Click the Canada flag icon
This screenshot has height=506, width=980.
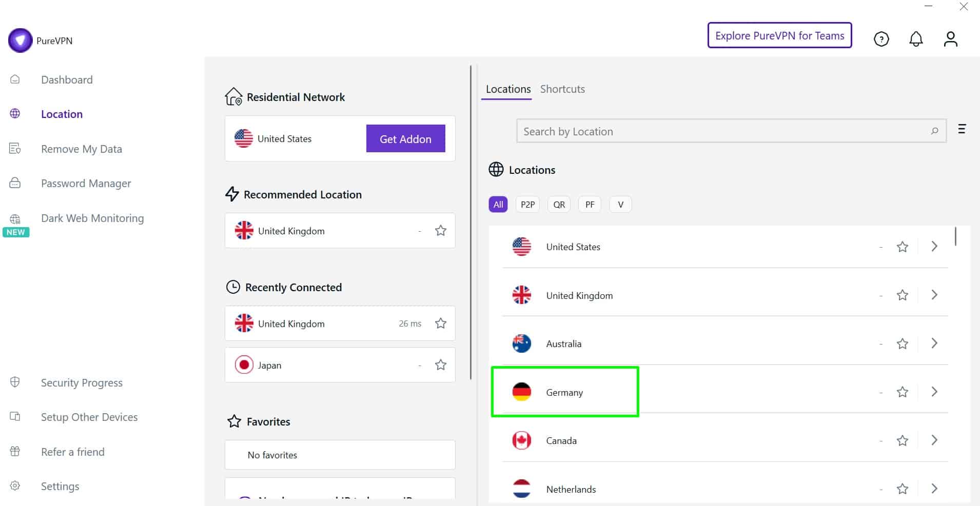click(522, 440)
